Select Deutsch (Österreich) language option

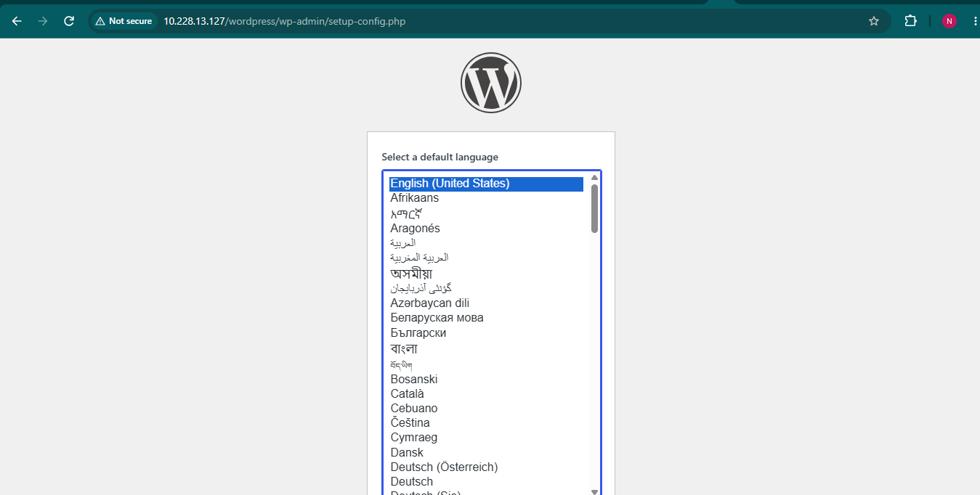pyautogui.click(x=486, y=467)
